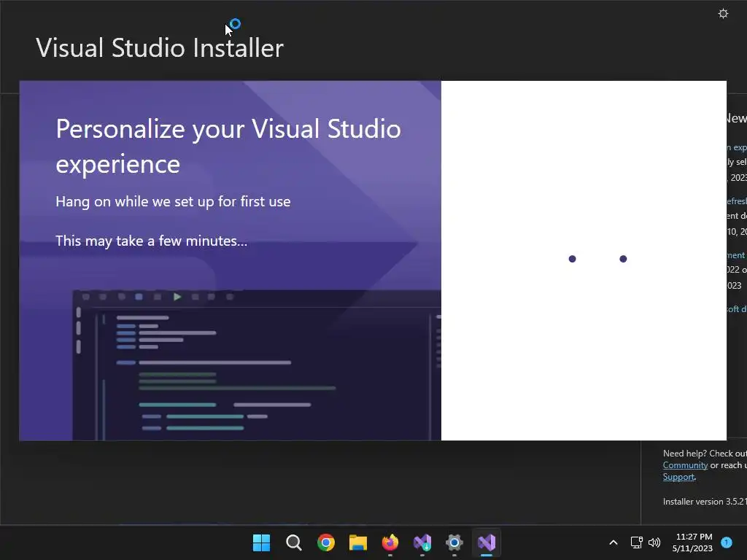747x560 pixels.
Task: Select the active Visual Studio taskbar icon
Action: (x=487, y=542)
